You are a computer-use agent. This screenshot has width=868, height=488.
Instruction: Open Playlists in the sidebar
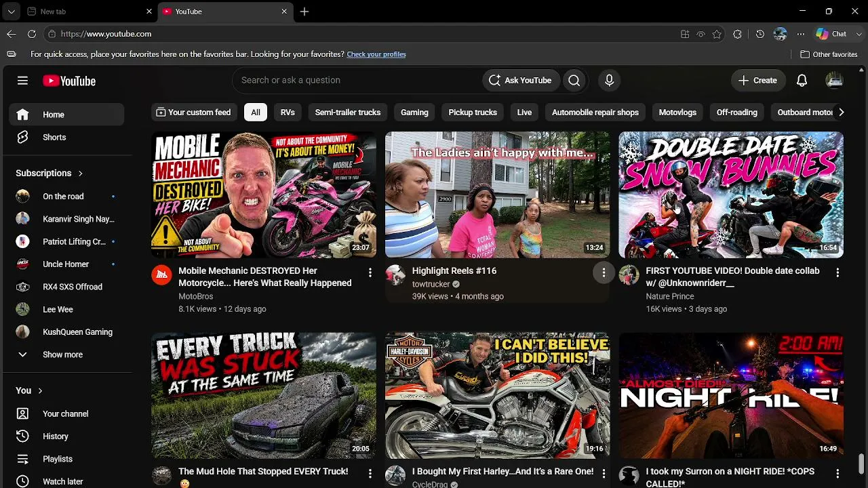tap(66, 459)
